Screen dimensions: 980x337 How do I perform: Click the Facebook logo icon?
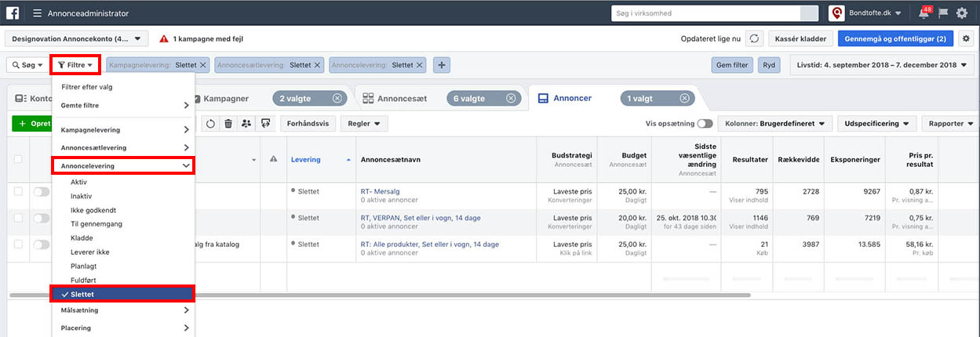(x=13, y=13)
